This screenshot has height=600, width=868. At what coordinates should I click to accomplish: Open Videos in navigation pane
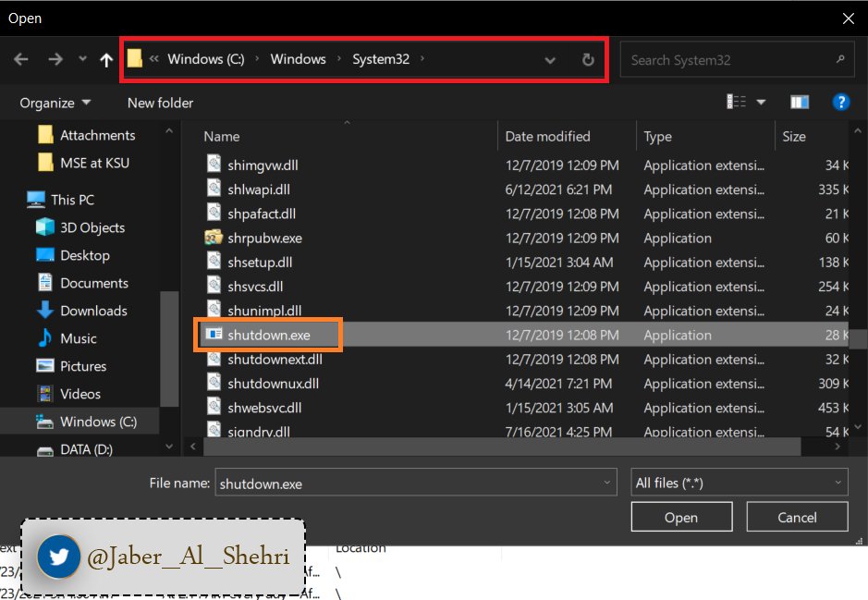click(x=68, y=394)
